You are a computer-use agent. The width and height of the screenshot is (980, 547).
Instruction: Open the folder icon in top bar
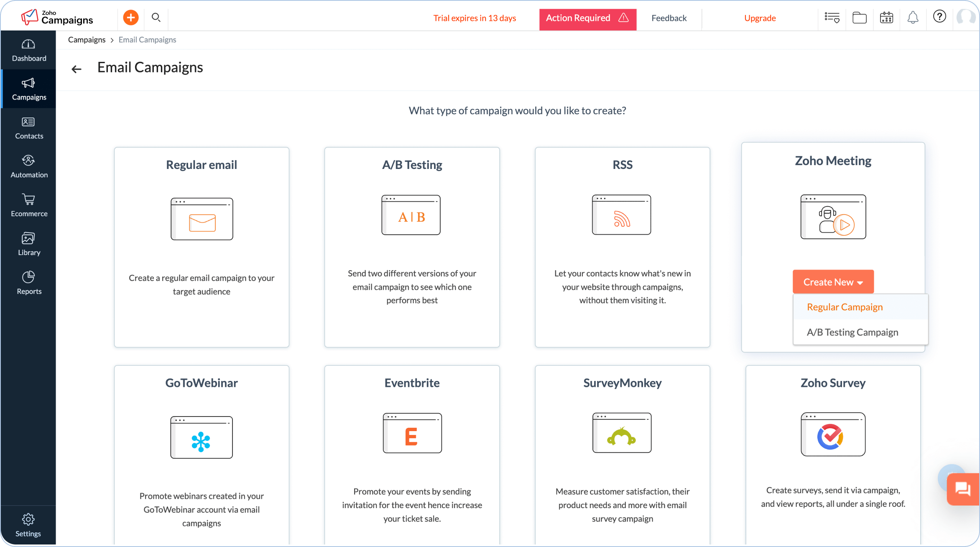pos(859,18)
